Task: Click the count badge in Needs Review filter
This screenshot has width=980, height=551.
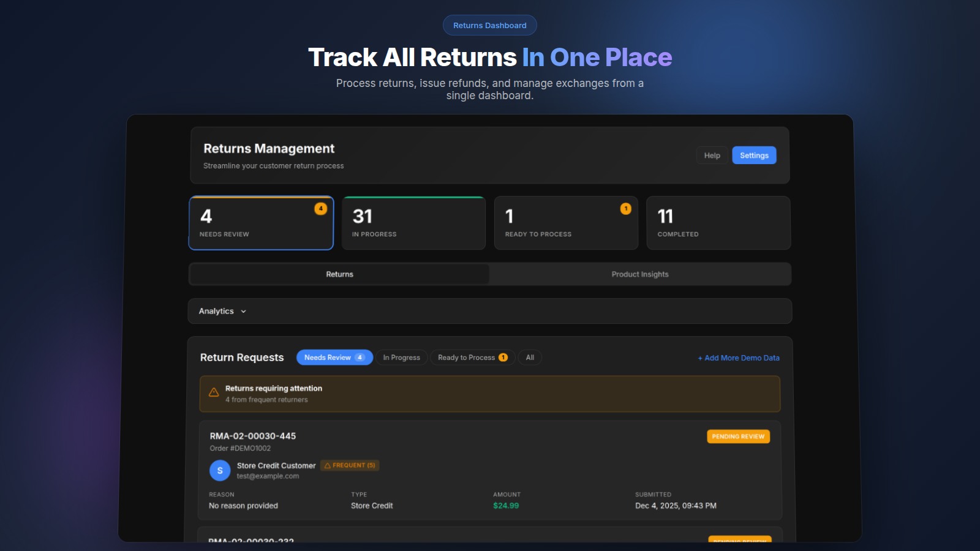Action: (x=360, y=358)
